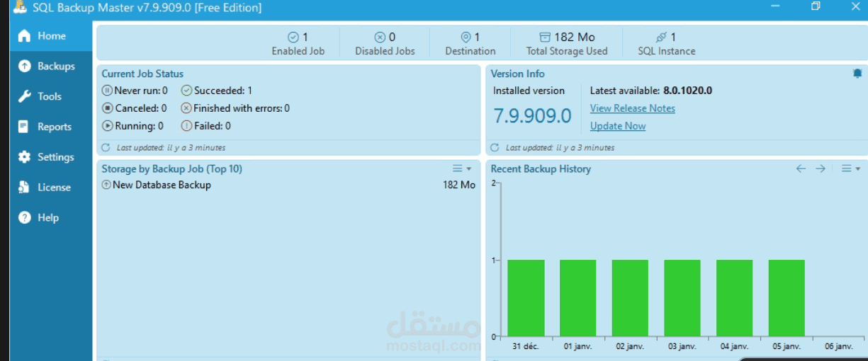Screen dimensions: 868x361
Task: Click the 04 janv. bar in chart
Action: pyautogui.click(x=734, y=298)
